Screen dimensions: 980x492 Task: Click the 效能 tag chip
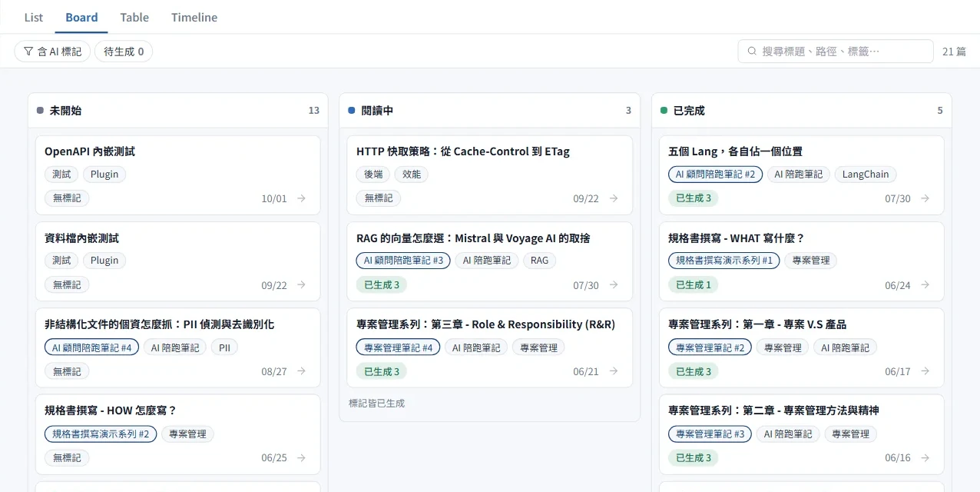(412, 175)
